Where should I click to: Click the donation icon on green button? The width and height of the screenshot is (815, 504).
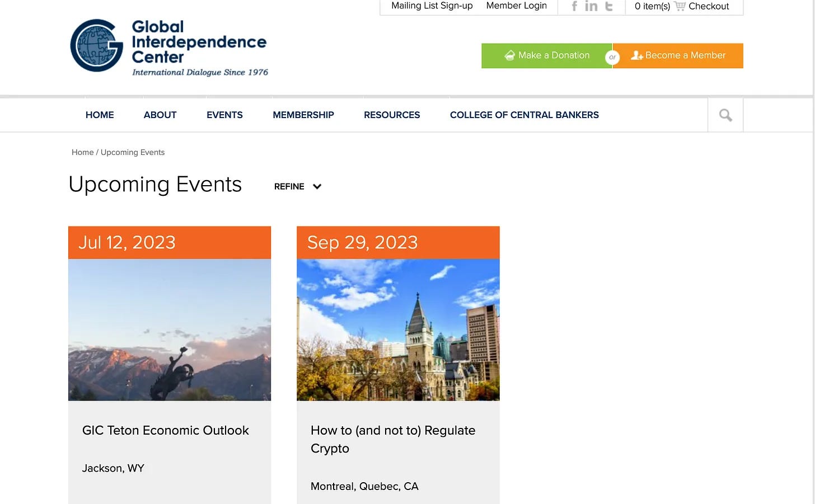click(509, 55)
